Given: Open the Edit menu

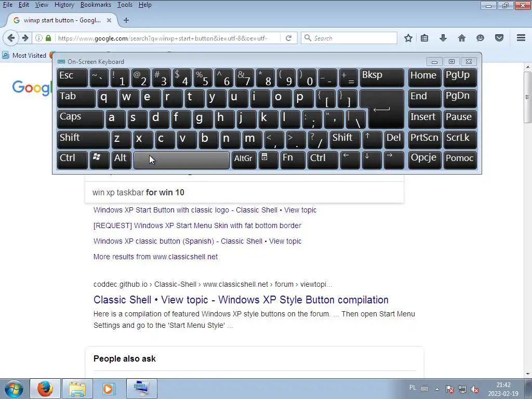Looking at the screenshot, I should 23,5.
